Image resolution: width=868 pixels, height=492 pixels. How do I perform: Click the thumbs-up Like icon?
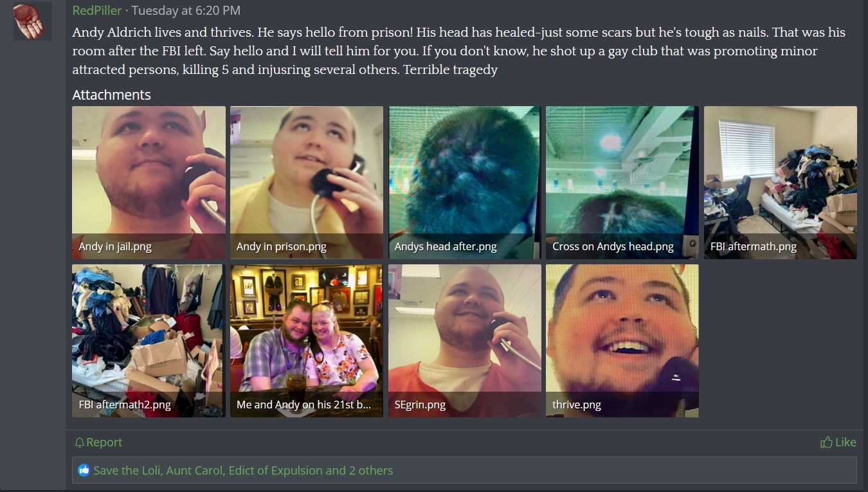click(826, 442)
